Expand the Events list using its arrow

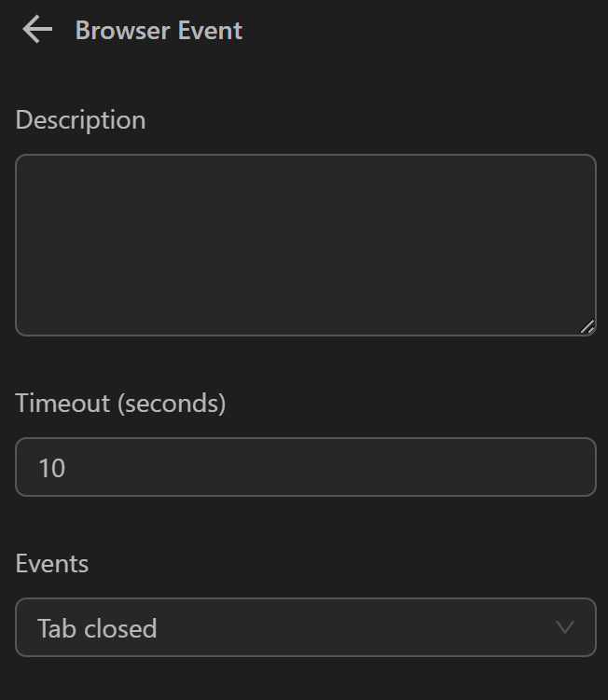click(x=565, y=627)
